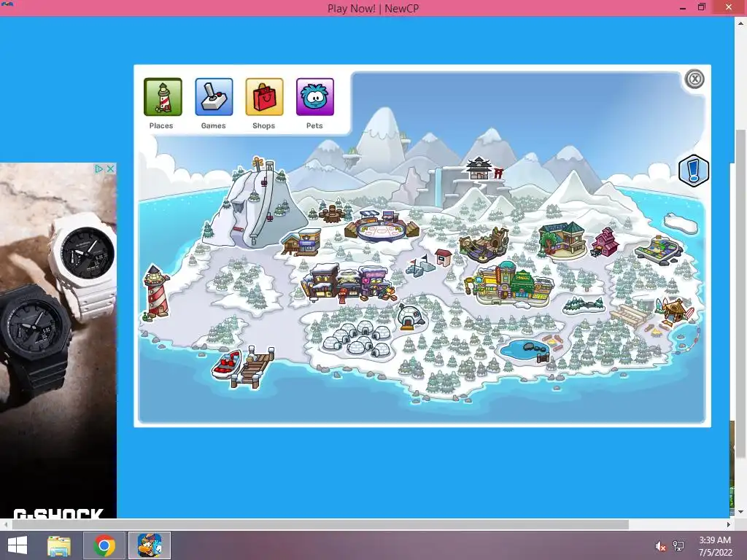Screen dimensions: 747x560
Task: Go to the Dock with the boat
Action: (x=244, y=366)
